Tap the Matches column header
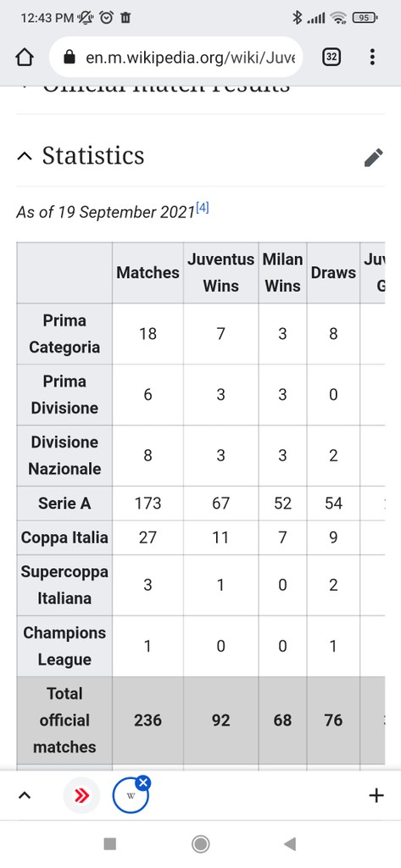 click(148, 272)
